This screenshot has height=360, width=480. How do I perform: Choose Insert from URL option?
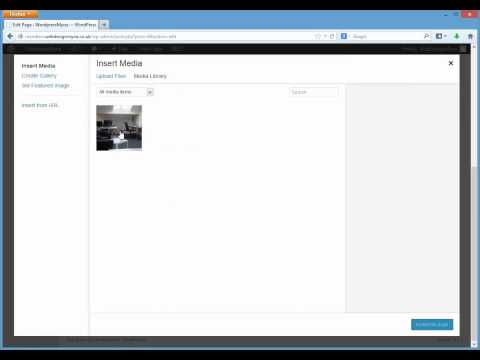click(x=40, y=105)
